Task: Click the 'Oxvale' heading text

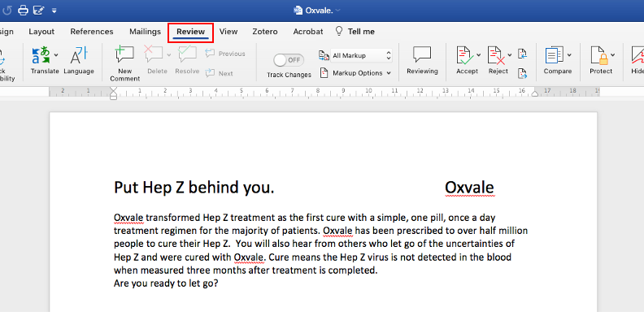Action: point(469,188)
